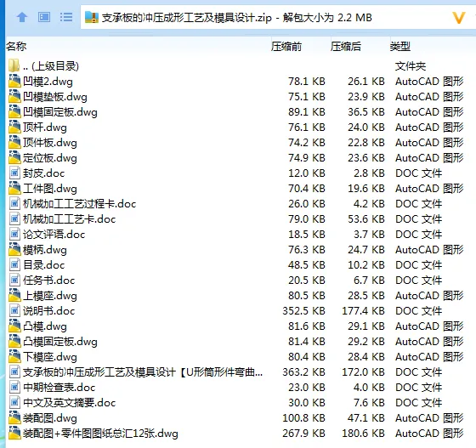
Task: Go up one level with the blue up arrow
Action: click(x=22, y=17)
